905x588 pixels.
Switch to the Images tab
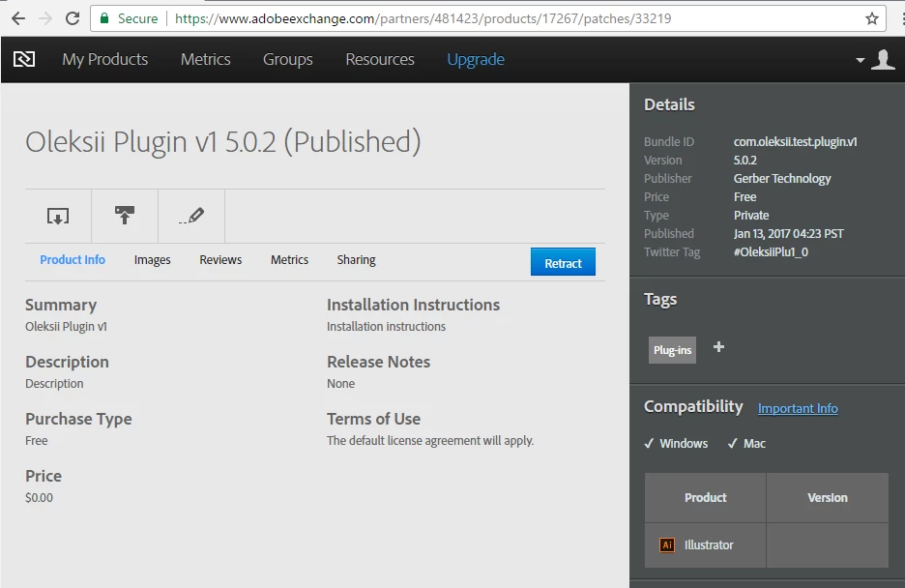point(153,259)
